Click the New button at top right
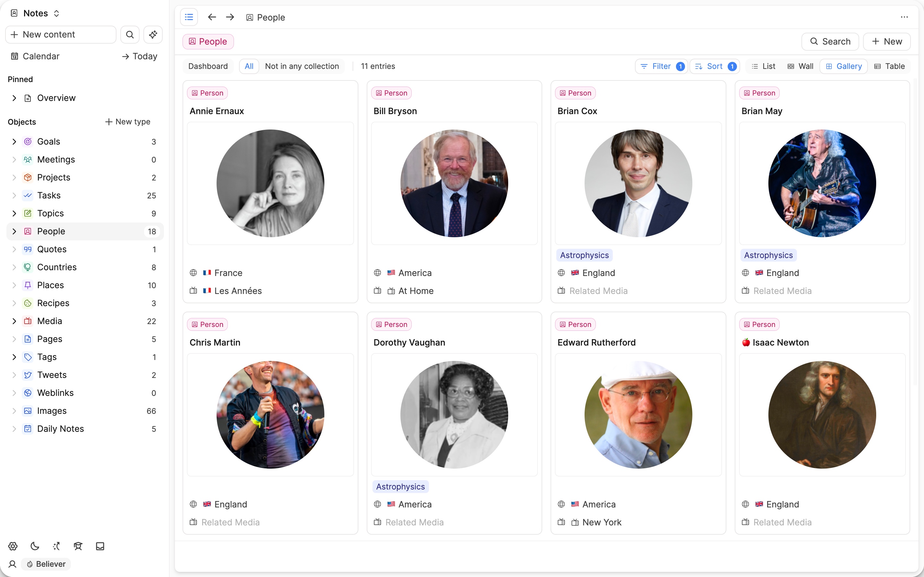The width and height of the screenshot is (924, 577). pyautogui.click(x=886, y=42)
